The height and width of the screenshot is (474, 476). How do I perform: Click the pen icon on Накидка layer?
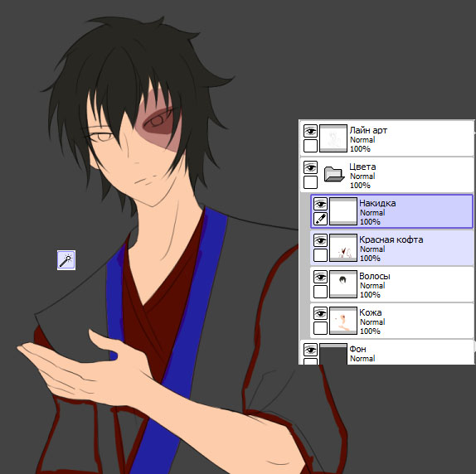(320, 218)
